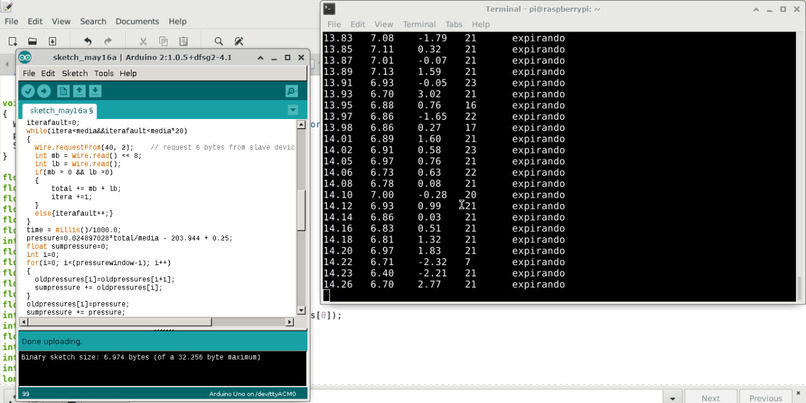Screen dimensions: 806x403
Task: Click the redo arrow in Mousepad toolbar
Action: 108,42
